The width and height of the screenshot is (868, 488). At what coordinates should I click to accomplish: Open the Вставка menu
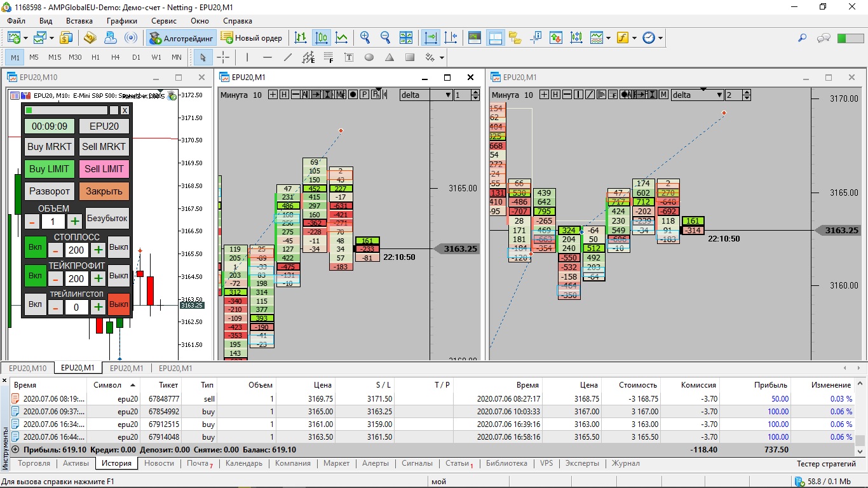[x=79, y=21]
